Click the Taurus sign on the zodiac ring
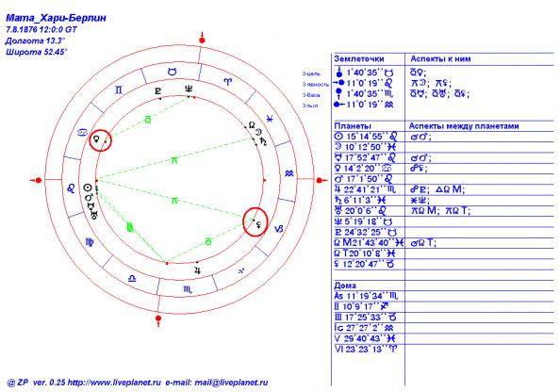560x392 pixels. (x=173, y=72)
